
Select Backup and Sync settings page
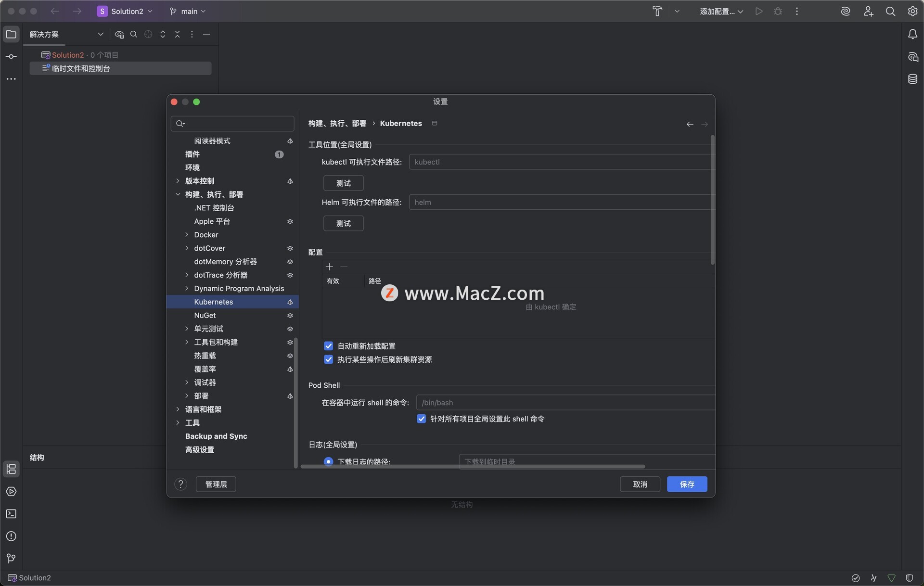coord(232,436)
